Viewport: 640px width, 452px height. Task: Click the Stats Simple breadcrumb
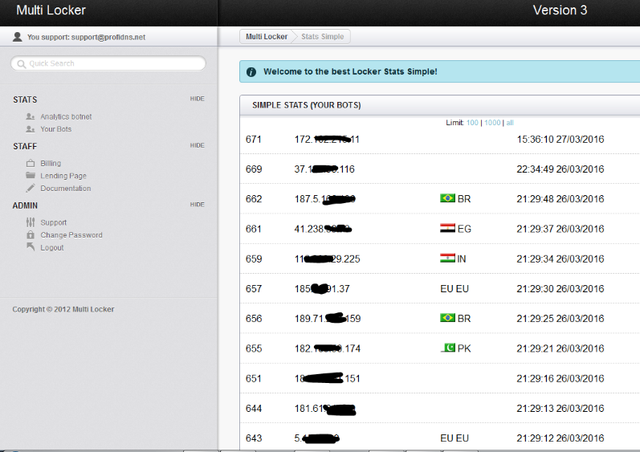(322, 37)
